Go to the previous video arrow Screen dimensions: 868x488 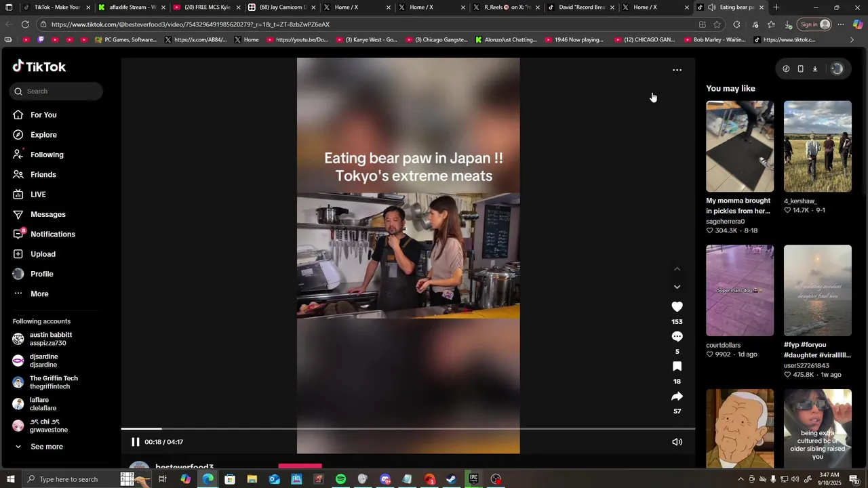[x=677, y=269]
